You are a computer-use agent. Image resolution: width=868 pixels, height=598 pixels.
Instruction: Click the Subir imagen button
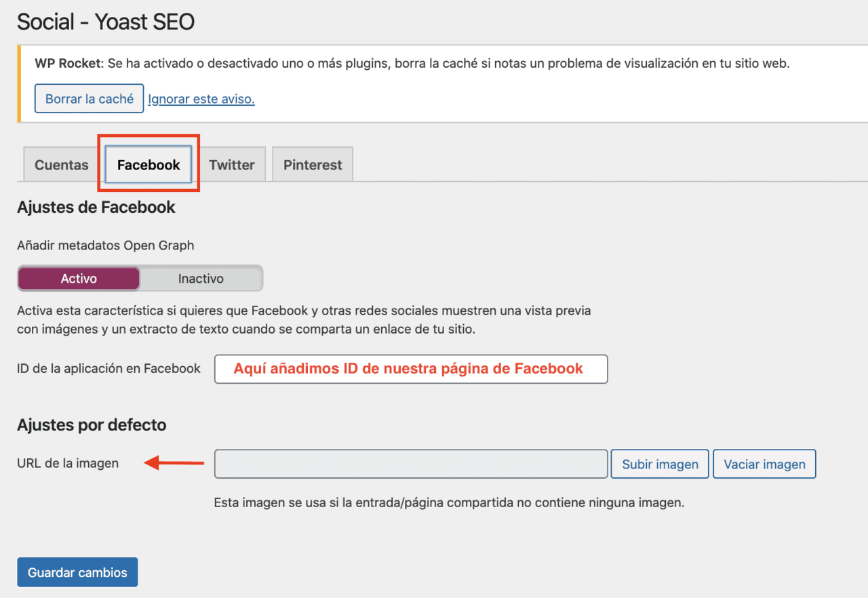point(660,464)
